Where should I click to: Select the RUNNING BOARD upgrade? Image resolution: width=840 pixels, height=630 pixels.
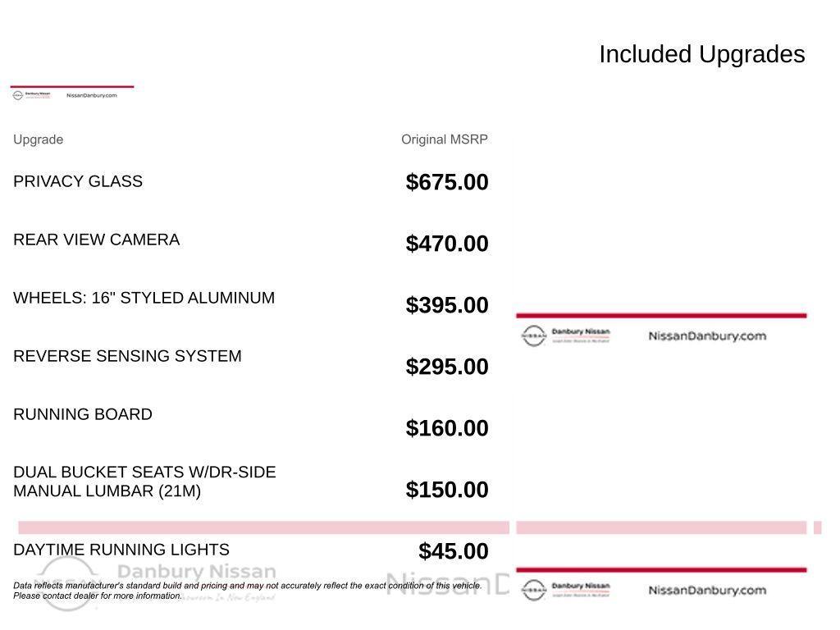pyautogui.click(x=83, y=414)
